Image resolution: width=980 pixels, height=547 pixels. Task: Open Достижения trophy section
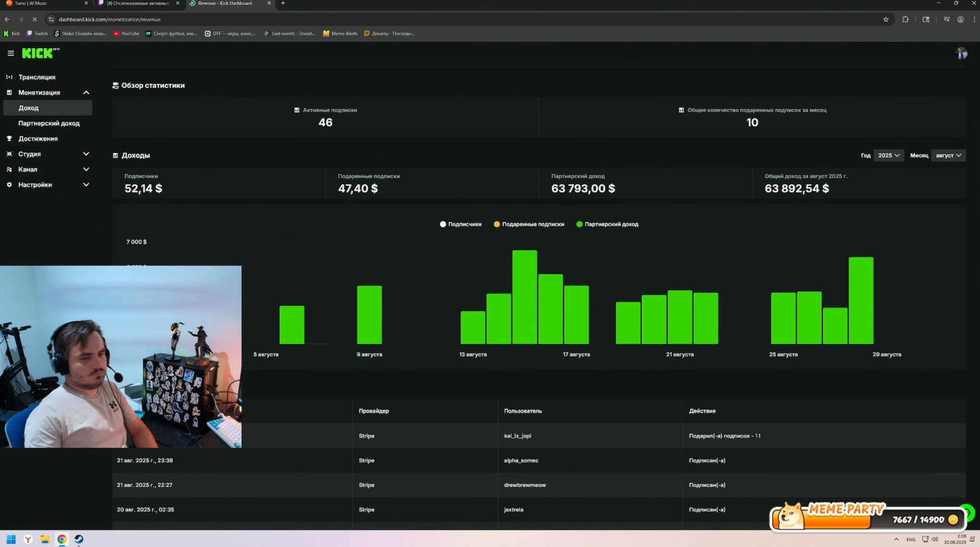point(37,139)
